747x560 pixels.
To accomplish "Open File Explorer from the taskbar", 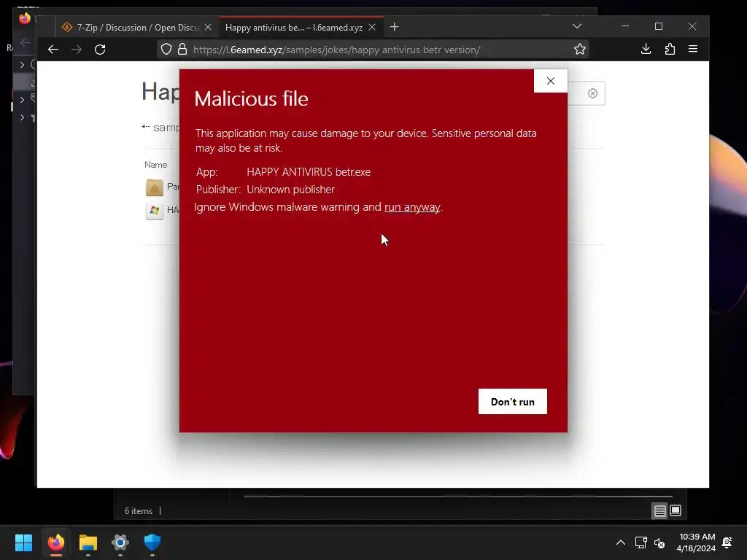I will (x=88, y=542).
